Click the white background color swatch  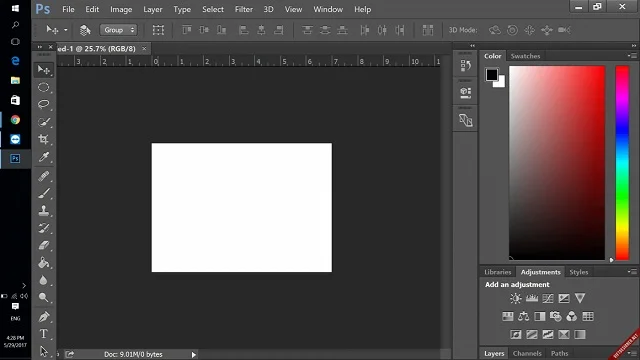coord(501,83)
